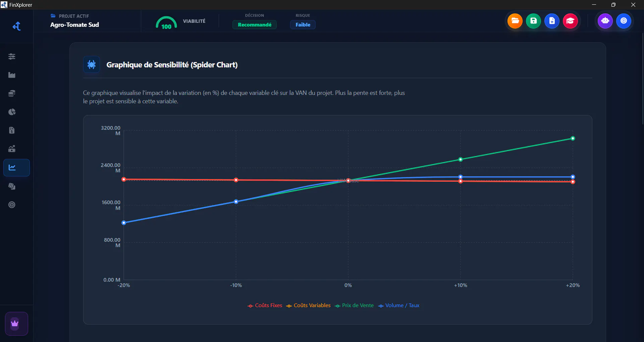The height and width of the screenshot is (342, 644).
Task: Click the 1600.00 M axis label
Action: coord(111,205)
